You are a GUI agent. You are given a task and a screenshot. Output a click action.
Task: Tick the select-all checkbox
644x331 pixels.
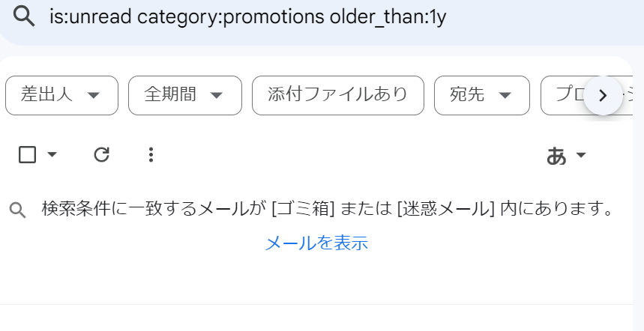coord(27,155)
